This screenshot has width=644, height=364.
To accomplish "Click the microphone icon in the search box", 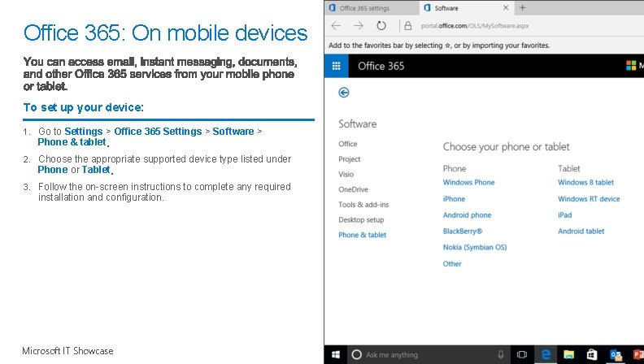I will click(x=501, y=354).
